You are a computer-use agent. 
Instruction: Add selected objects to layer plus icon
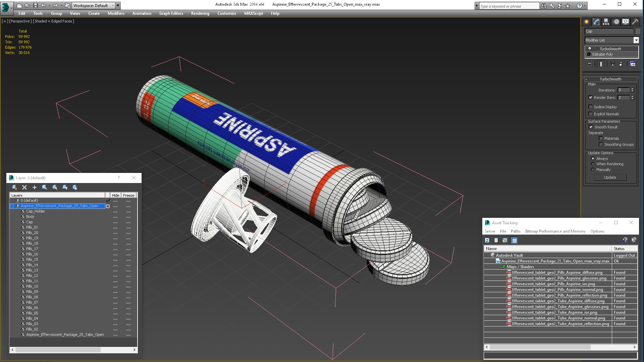pyautogui.click(x=35, y=187)
